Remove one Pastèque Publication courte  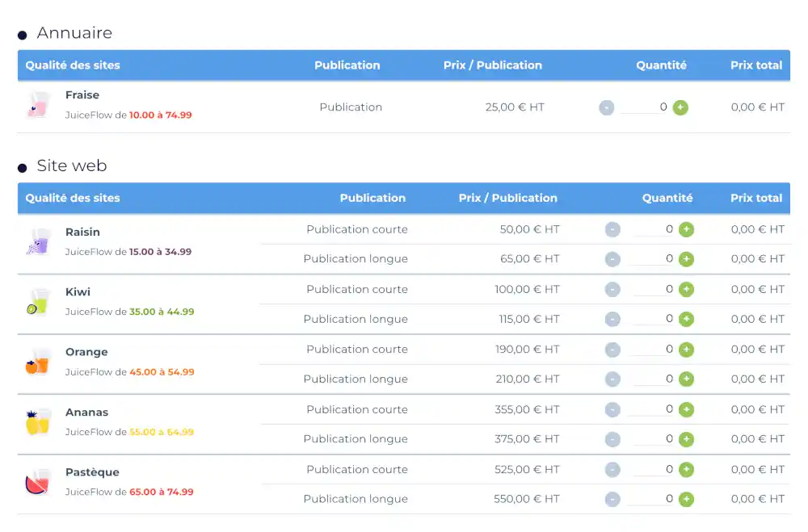pos(612,470)
